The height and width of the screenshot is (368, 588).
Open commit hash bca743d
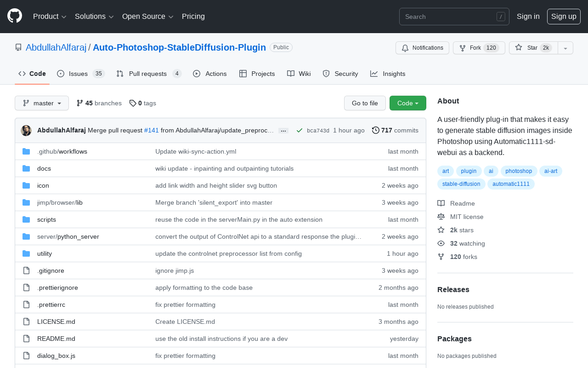[318, 131]
